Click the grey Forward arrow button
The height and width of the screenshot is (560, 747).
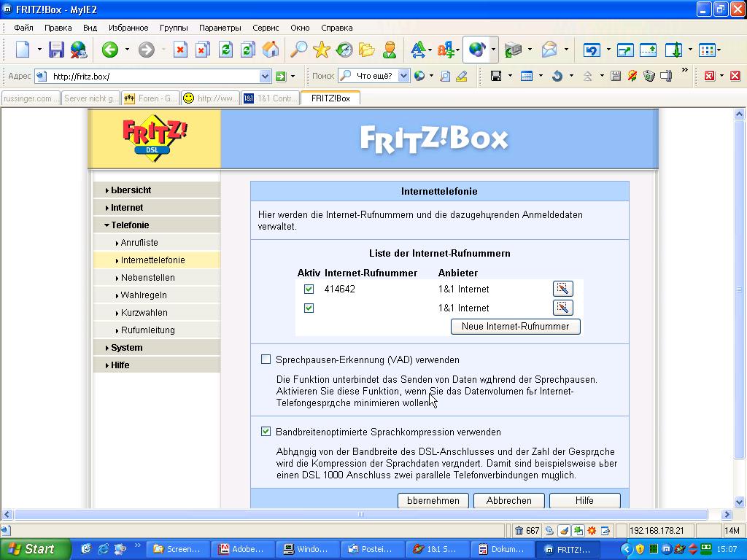click(x=147, y=50)
